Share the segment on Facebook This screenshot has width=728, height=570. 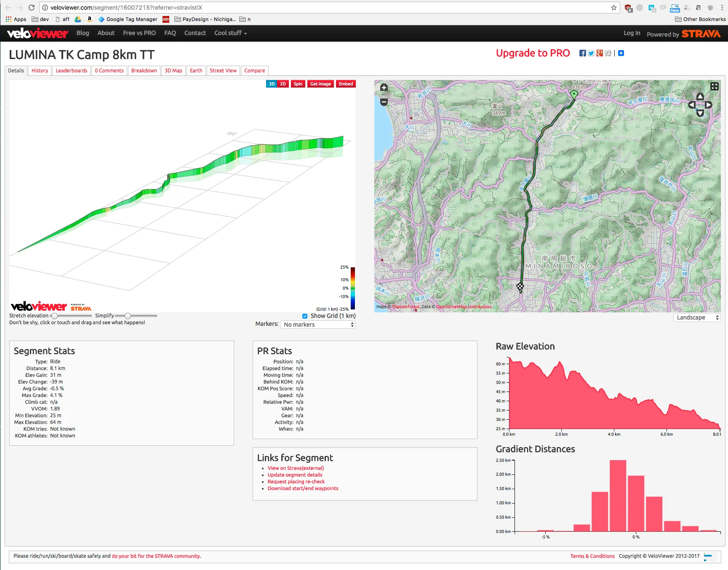pos(582,53)
